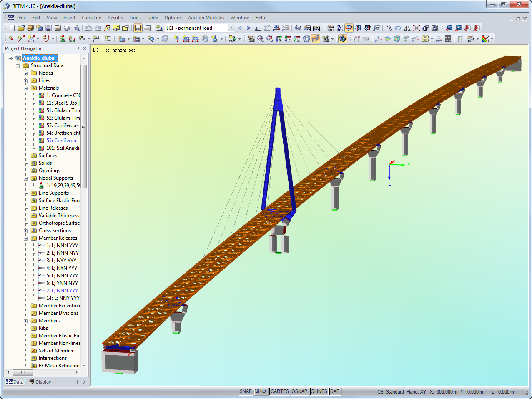
Task: Disable the GRID option in status bar
Action: (x=261, y=391)
